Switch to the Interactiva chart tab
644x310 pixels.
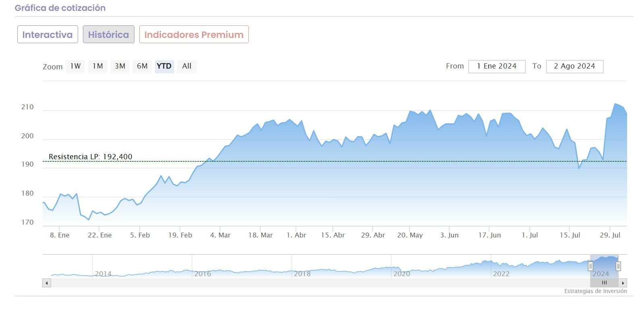(x=47, y=35)
